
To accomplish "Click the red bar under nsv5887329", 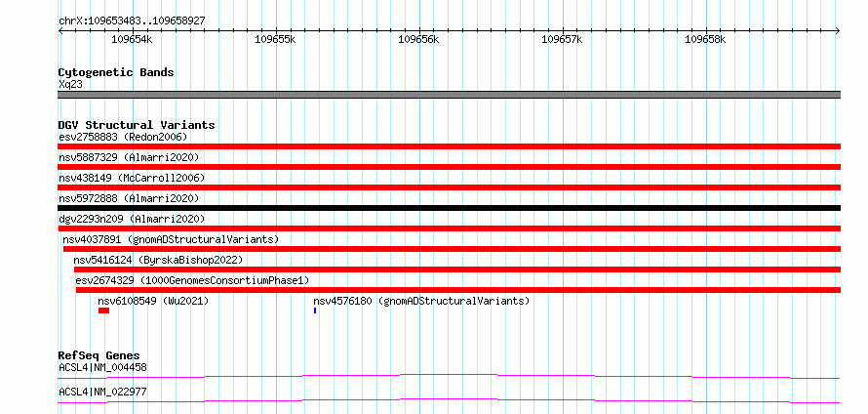I will pos(449,167).
